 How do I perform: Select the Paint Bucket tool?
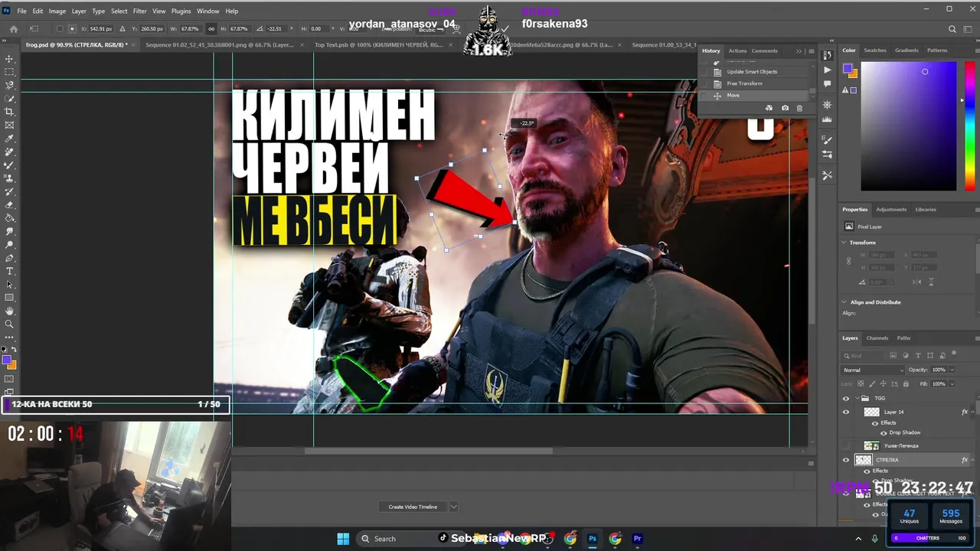pyautogui.click(x=9, y=218)
